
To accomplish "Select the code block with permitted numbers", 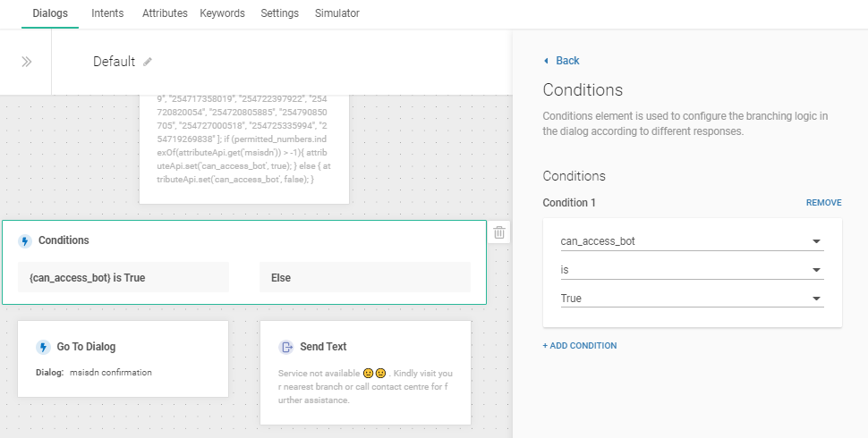I will click(243, 143).
